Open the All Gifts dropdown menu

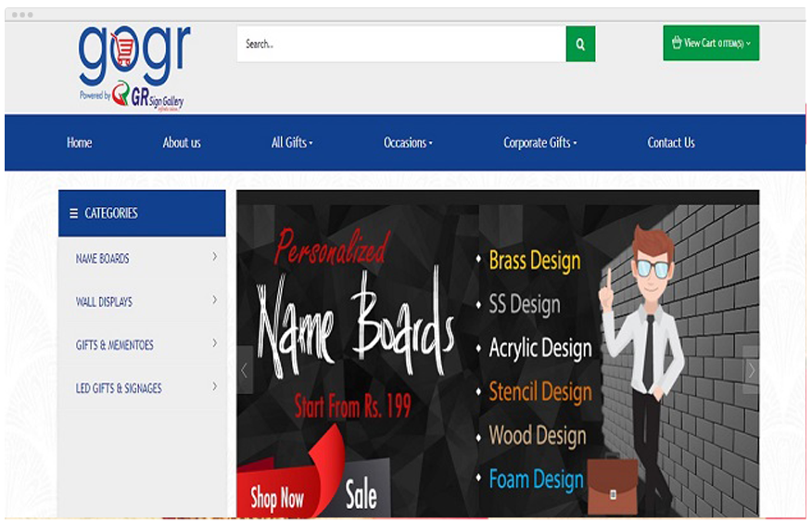(x=292, y=143)
